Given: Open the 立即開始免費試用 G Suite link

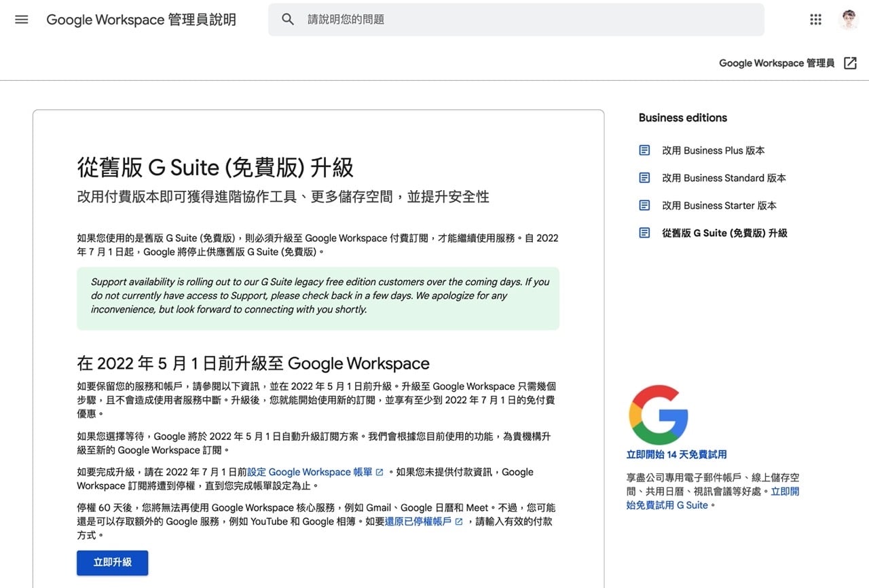Looking at the screenshot, I should pyautogui.click(x=713, y=498).
